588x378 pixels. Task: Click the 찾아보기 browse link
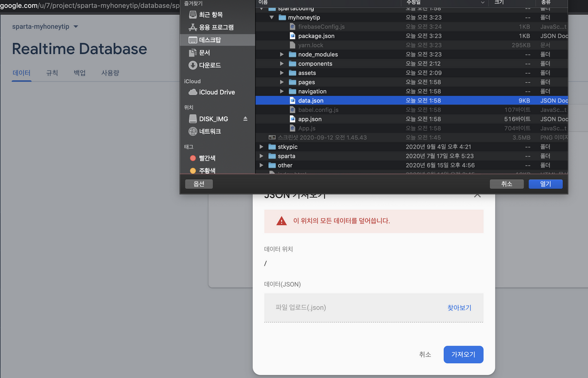(459, 308)
